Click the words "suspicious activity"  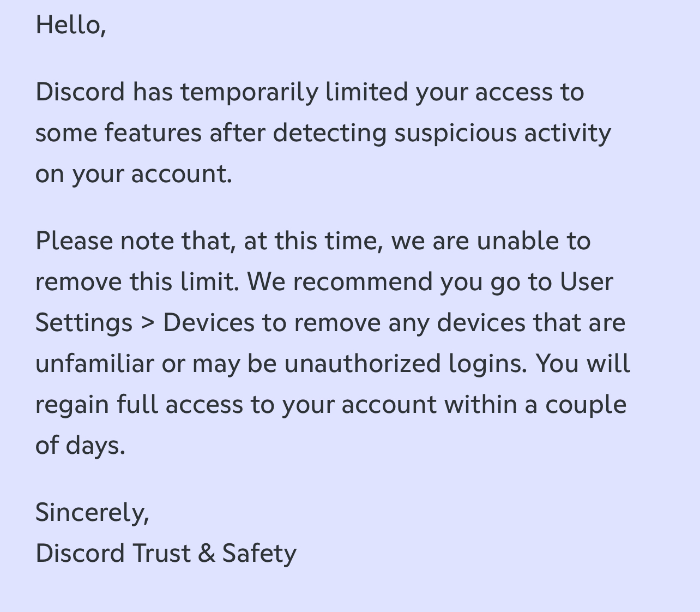pos(502,133)
